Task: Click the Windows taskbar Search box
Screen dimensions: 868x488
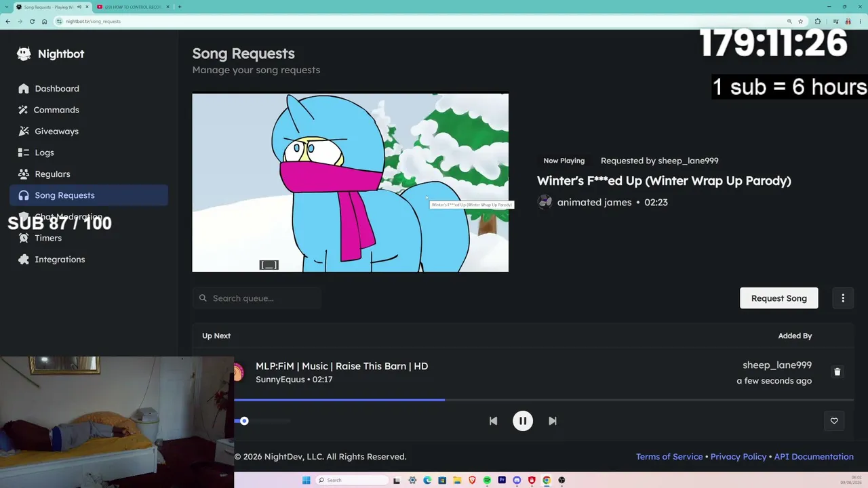Action: pos(353,481)
